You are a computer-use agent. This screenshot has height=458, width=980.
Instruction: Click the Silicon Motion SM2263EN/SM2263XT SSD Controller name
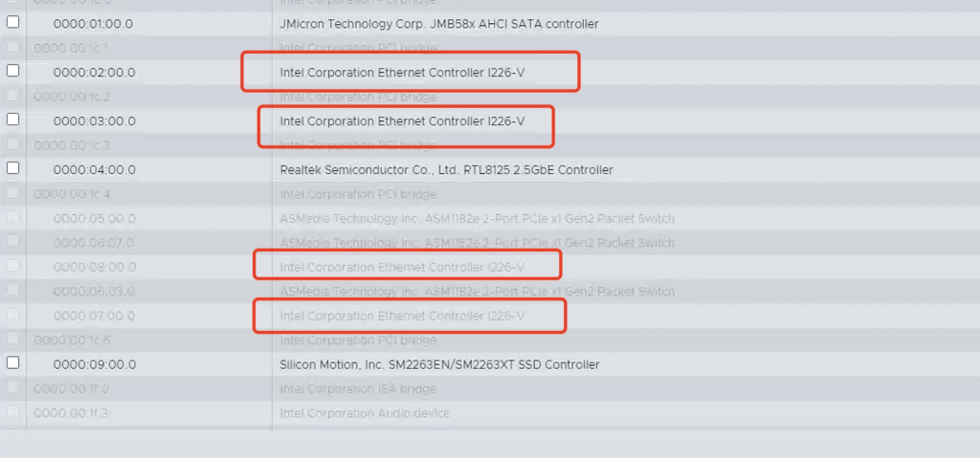pyautogui.click(x=439, y=364)
